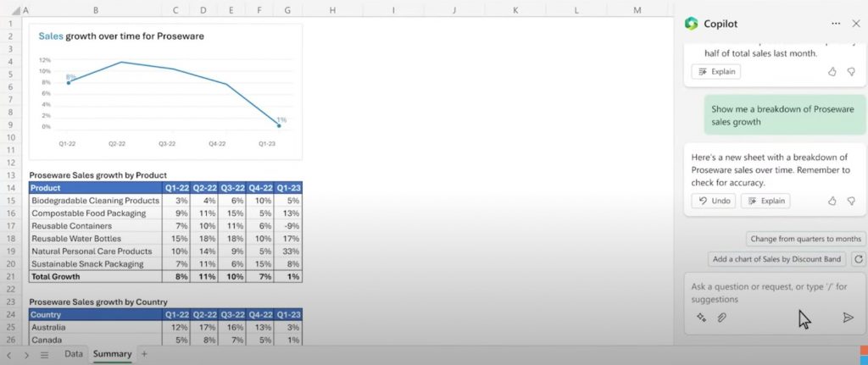Select column M header
Screen dimensions: 868x365
pyautogui.click(x=637, y=10)
